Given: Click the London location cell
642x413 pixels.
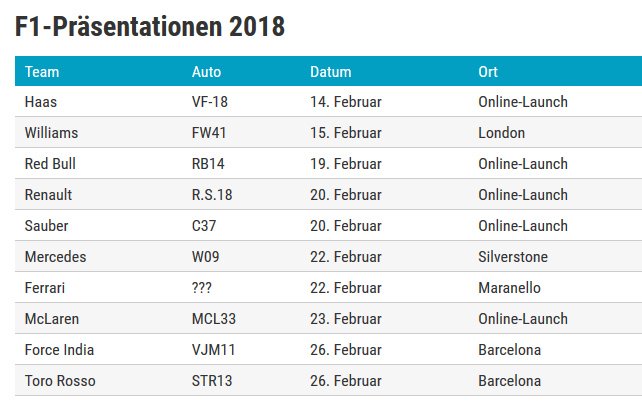Looking at the screenshot, I should [x=502, y=133].
